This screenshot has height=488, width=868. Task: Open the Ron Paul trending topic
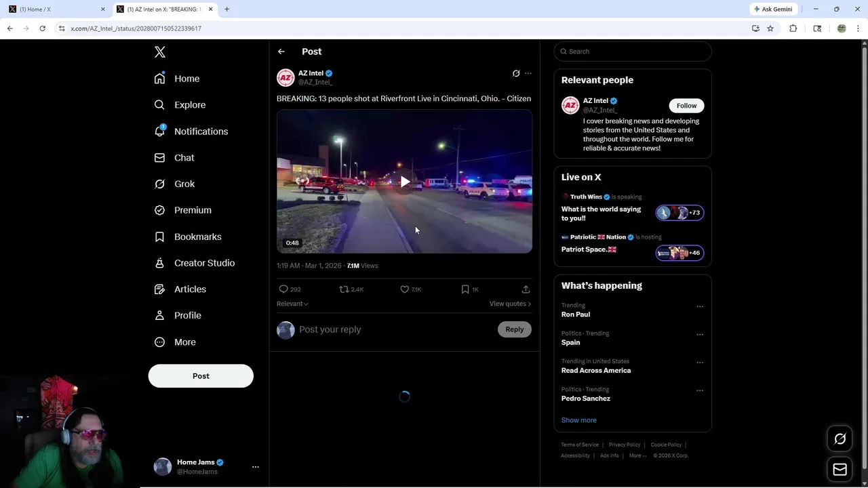[576, 314]
